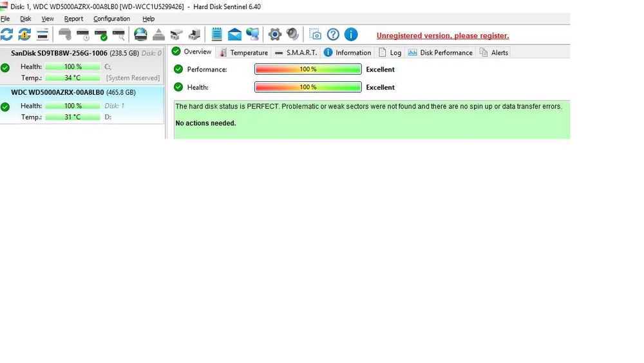644x363 pixels.
Task: Click the disk with computer toolbar icon
Action: (194, 35)
